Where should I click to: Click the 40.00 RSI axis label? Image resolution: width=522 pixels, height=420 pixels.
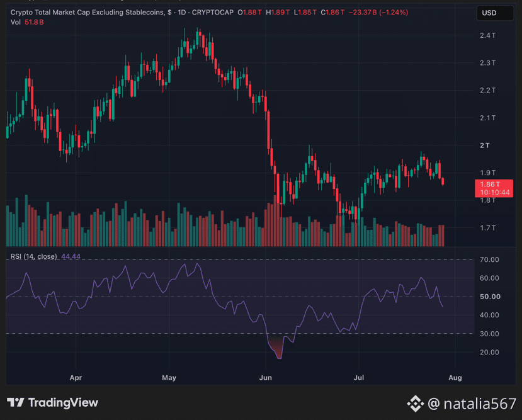(x=489, y=315)
